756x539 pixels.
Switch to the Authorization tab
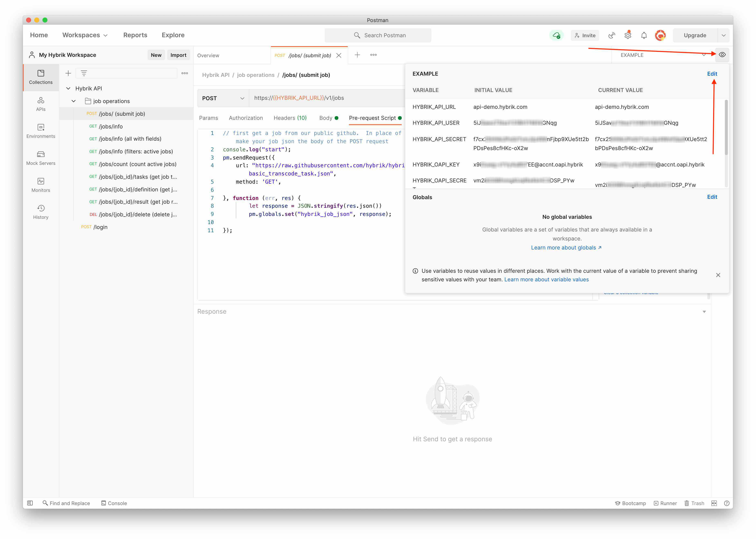click(x=246, y=118)
